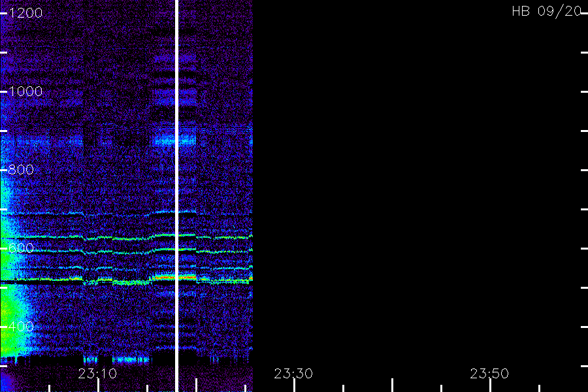Click the HB 09/20 station date label
588x392 pixels.
click(x=547, y=11)
